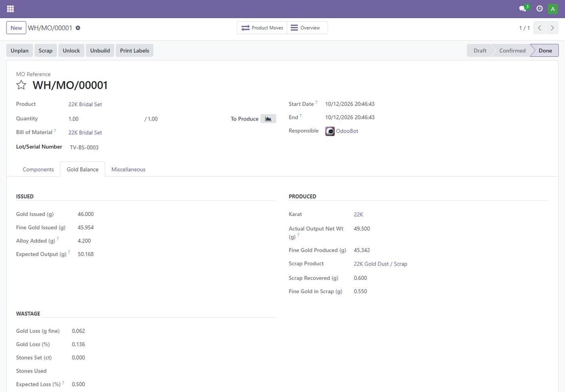
Task: Click the Unbuild button
Action: point(100,50)
